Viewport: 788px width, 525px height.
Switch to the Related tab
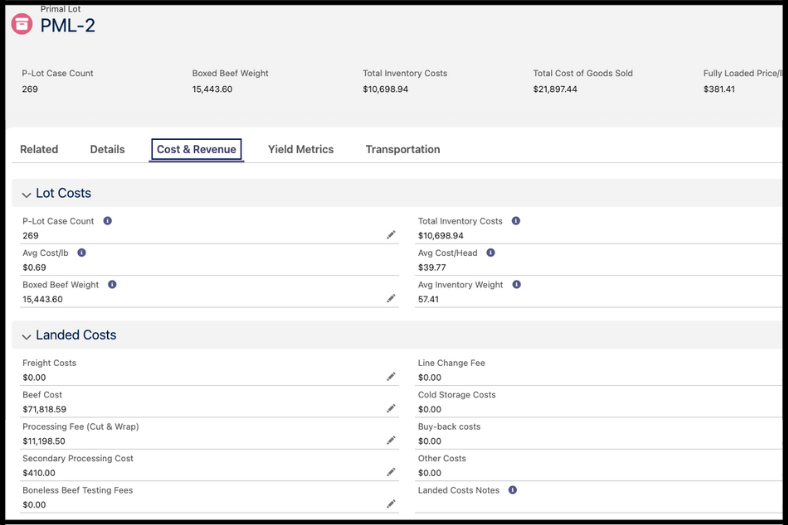click(x=39, y=150)
